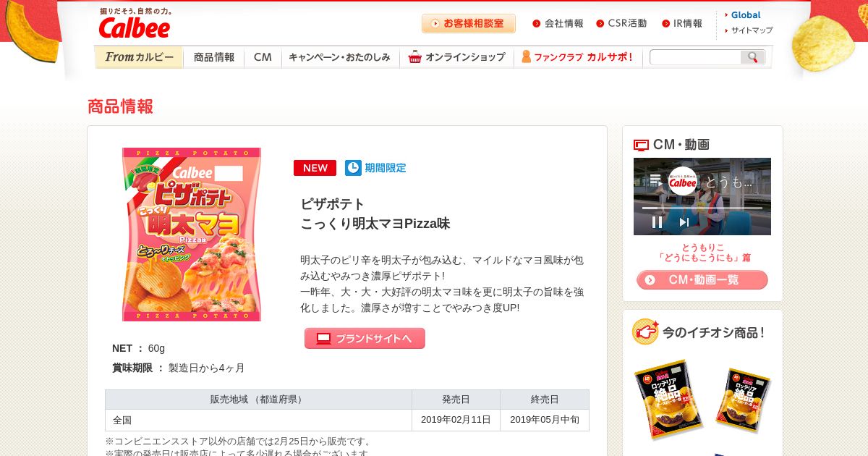Click 賞味期限 製造日から4ヶ月 text

tap(179, 368)
